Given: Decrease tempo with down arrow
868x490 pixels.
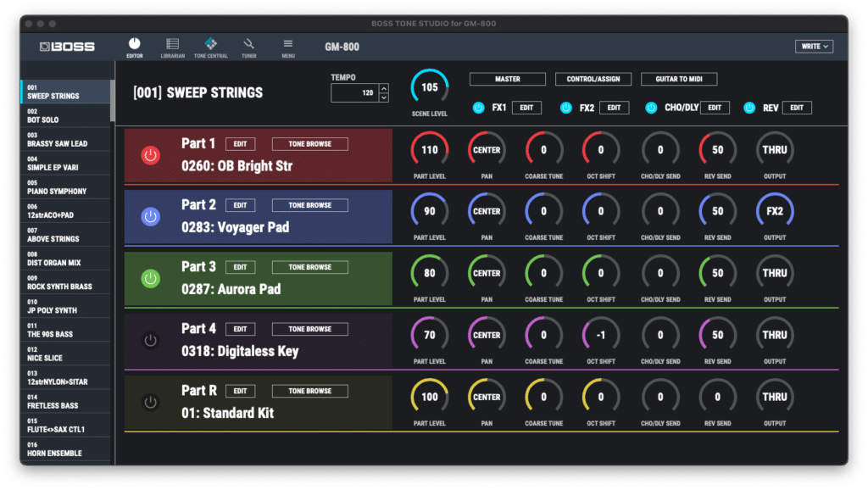Looking at the screenshot, I should [384, 97].
